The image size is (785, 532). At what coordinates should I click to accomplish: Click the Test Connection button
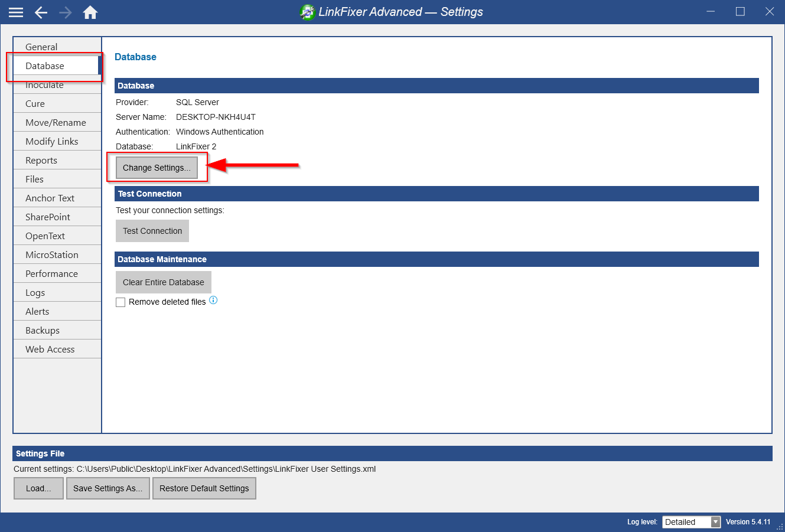pos(152,231)
